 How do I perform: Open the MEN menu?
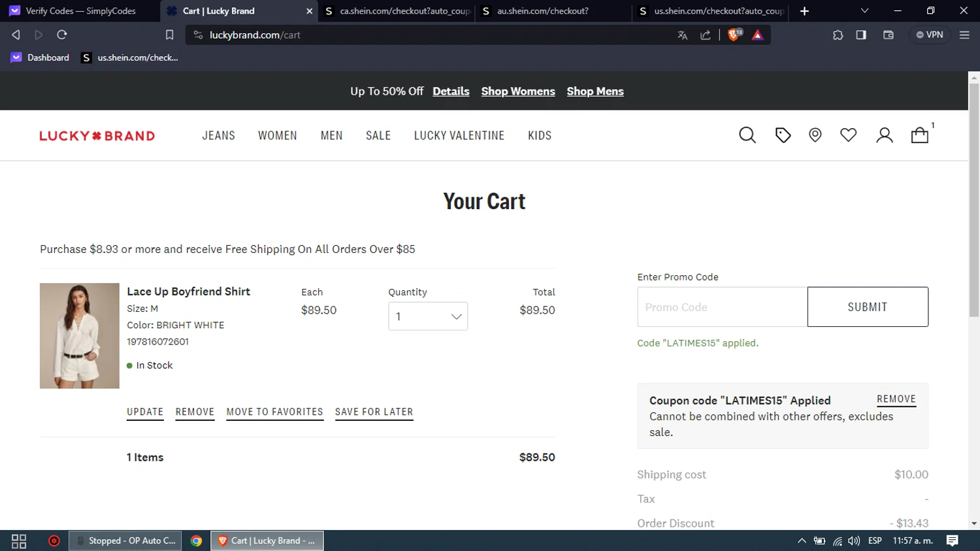(332, 135)
